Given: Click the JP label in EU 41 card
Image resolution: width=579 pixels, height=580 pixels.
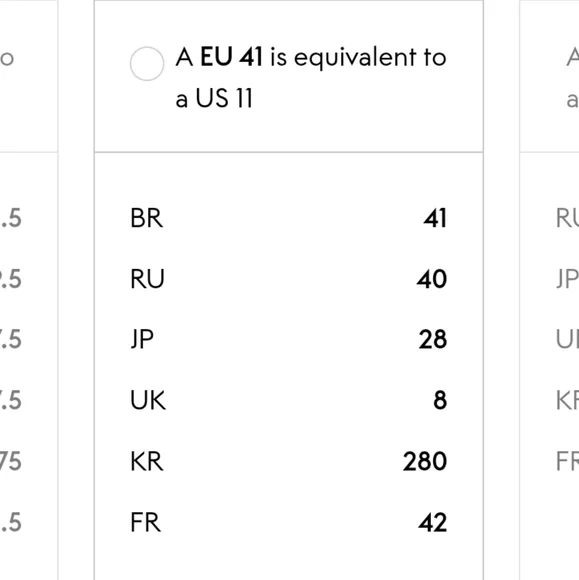Looking at the screenshot, I should click(x=142, y=340).
